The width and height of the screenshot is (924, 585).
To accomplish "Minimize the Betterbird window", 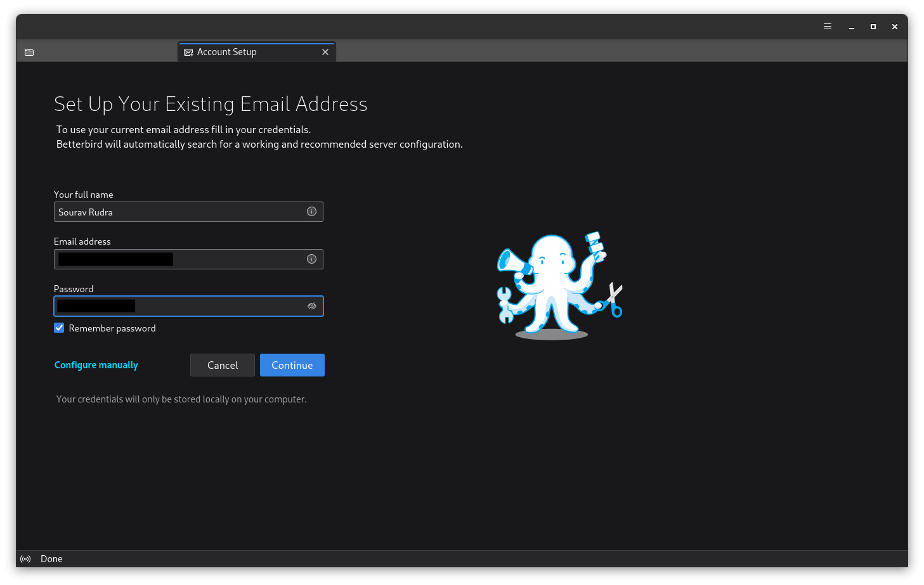I will pos(852,27).
